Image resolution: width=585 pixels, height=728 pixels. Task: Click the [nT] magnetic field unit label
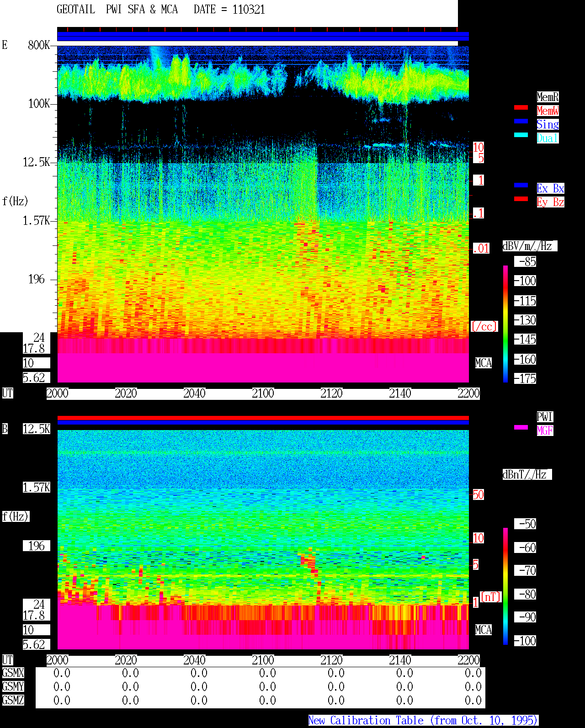pyautogui.click(x=491, y=597)
